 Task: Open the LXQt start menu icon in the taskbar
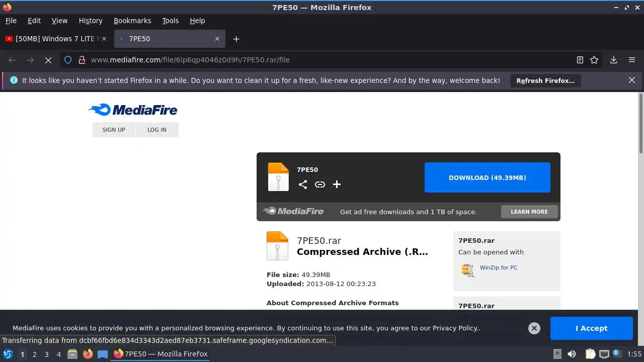[x=8, y=354]
